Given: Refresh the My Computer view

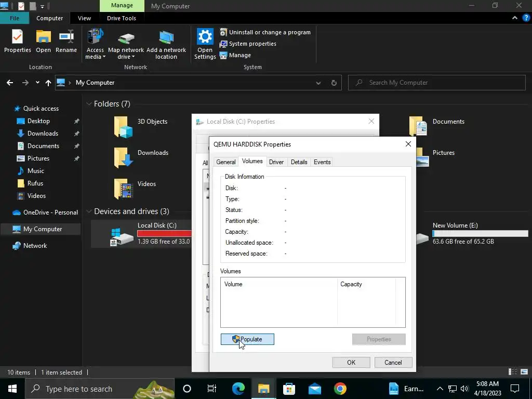Looking at the screenshot, I should pyautogui.click(x=334, y=83).
